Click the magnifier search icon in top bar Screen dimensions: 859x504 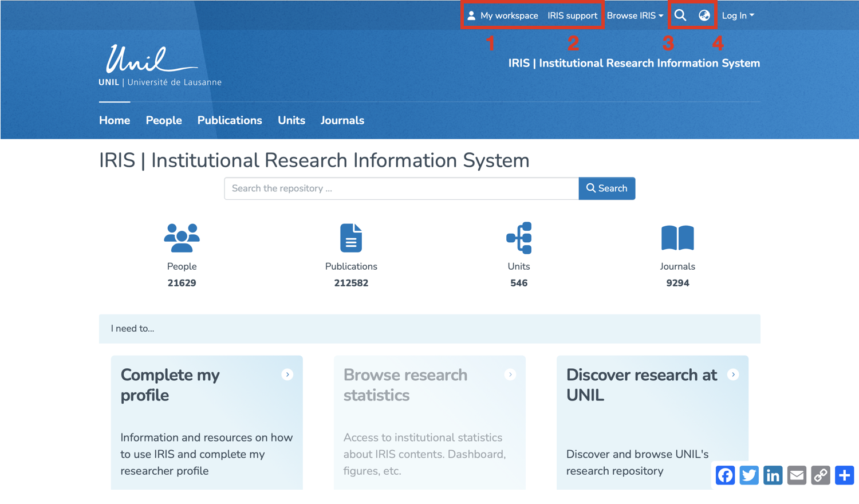pos(680,15)
